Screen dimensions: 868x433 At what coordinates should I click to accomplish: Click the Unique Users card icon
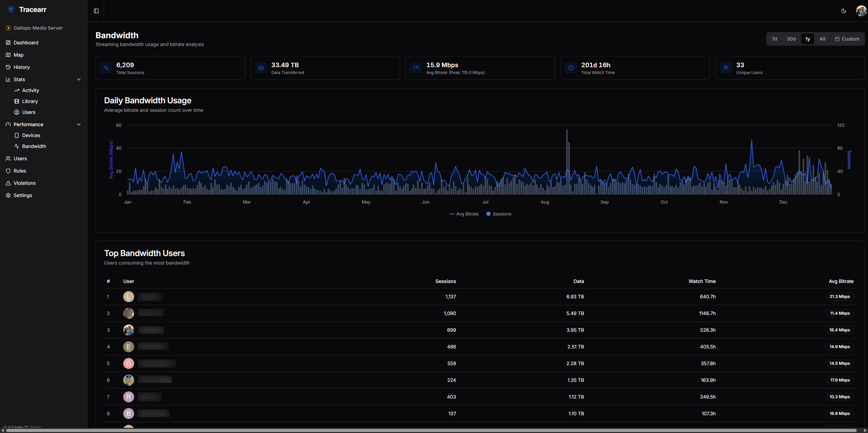726,68
